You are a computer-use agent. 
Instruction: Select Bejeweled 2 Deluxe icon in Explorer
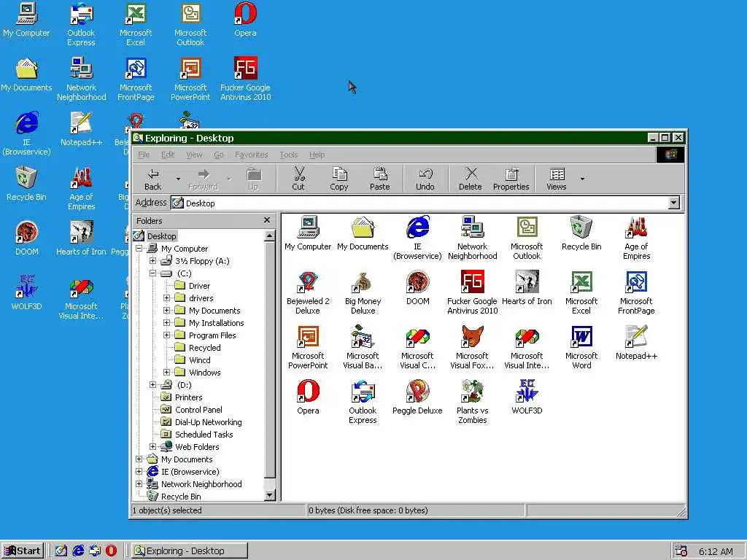coord(308,292)
